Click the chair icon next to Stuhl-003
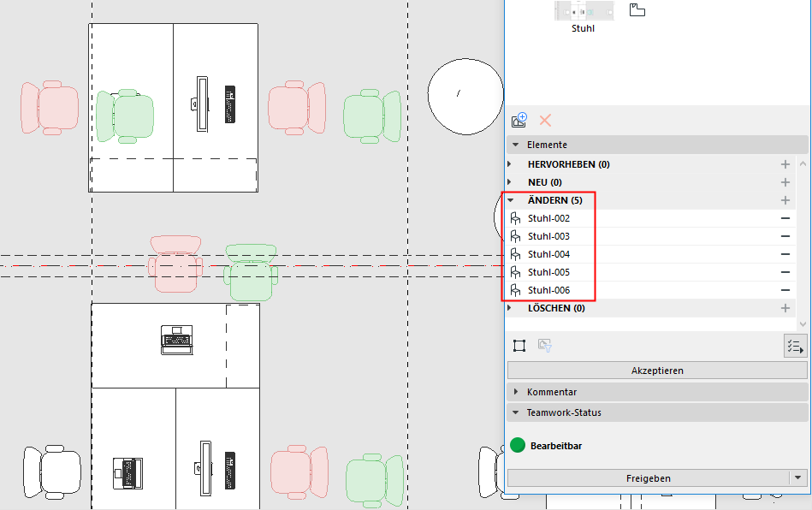812x510 pixels. coord(515,237)
